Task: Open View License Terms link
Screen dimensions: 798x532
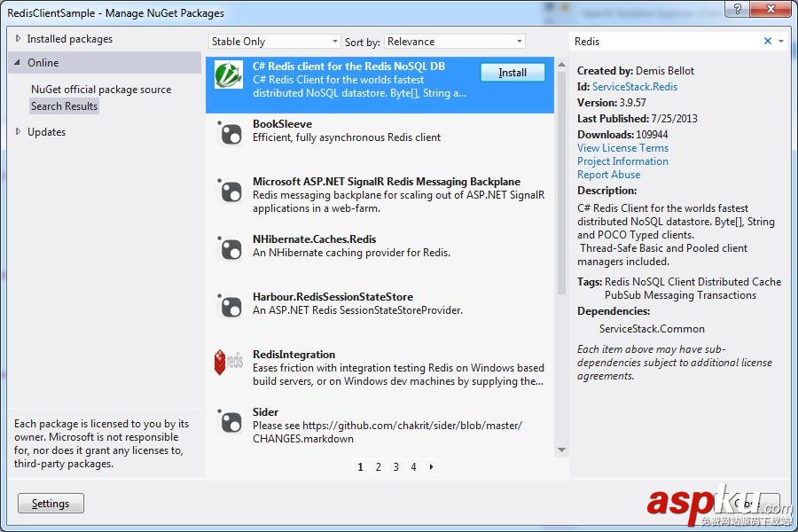Action: [x=623, y=148]
